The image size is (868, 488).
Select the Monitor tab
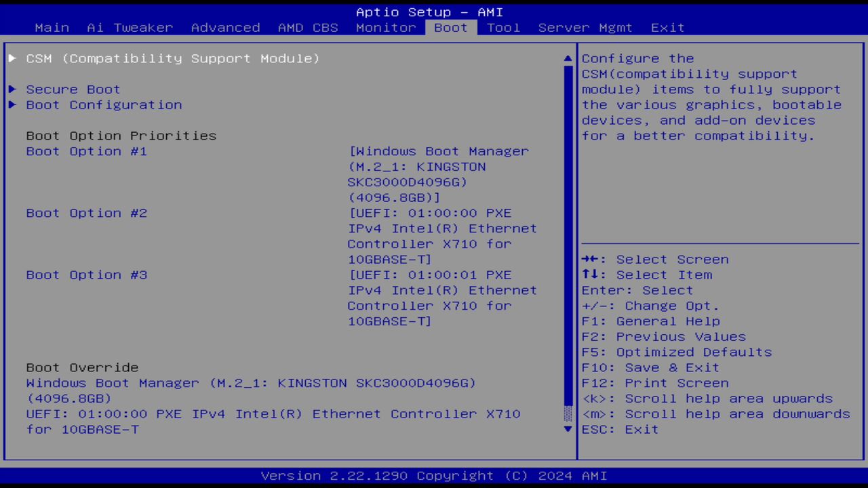[386, 28]
